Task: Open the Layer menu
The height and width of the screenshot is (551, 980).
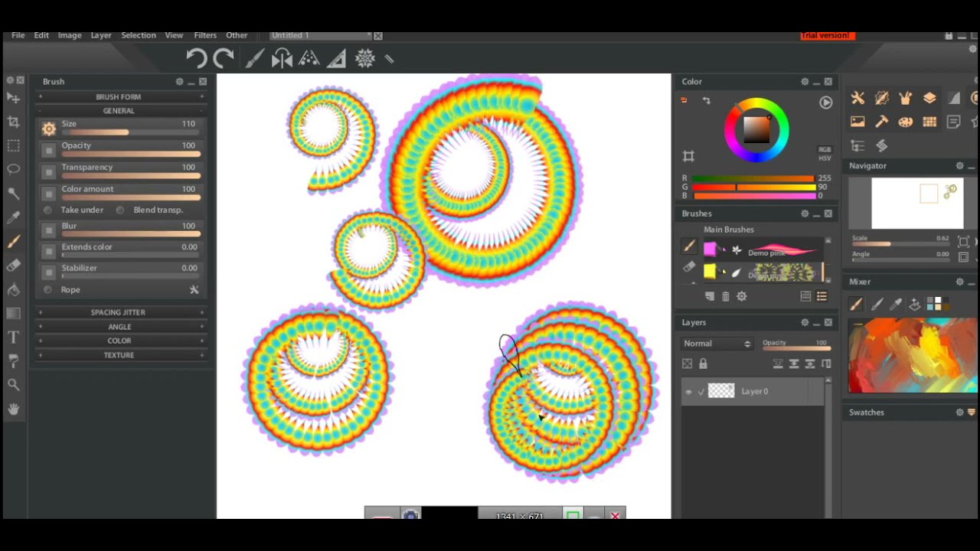Action: point(101,35)
